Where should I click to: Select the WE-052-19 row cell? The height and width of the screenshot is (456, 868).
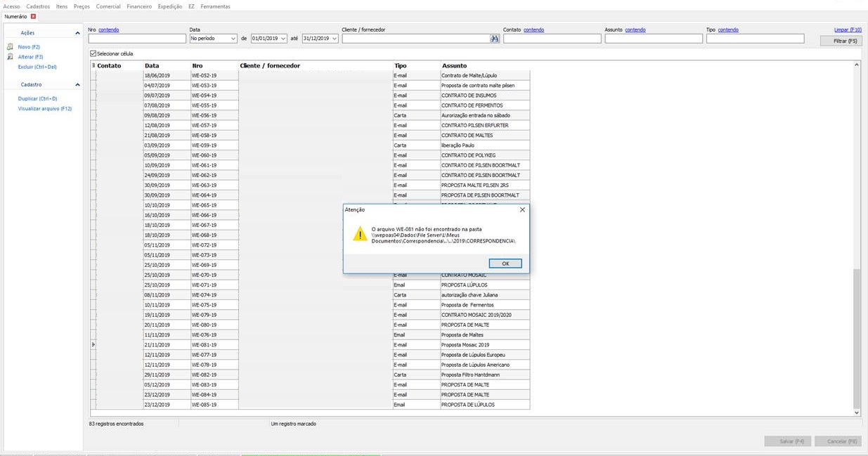[x=214, y=75]
